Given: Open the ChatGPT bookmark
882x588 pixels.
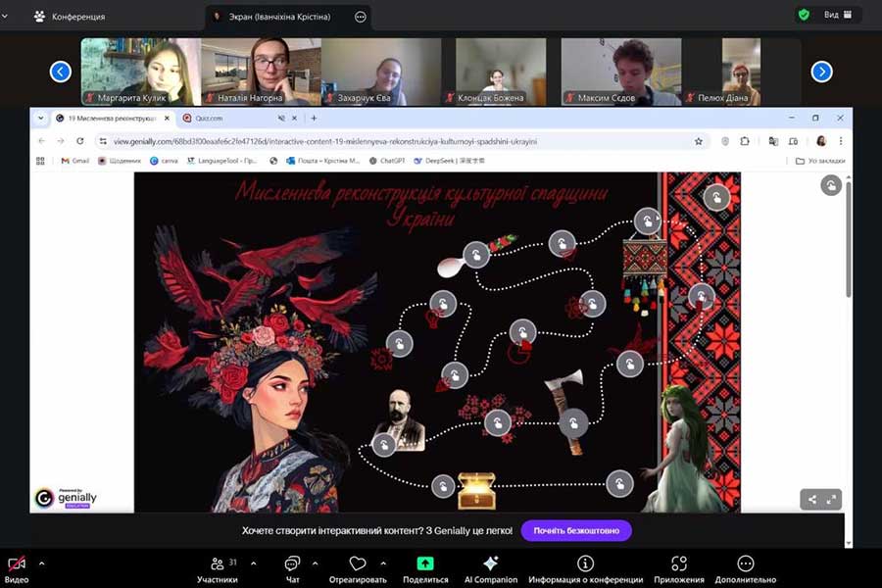Looking at the screenshot, I should tap(387, 161).
